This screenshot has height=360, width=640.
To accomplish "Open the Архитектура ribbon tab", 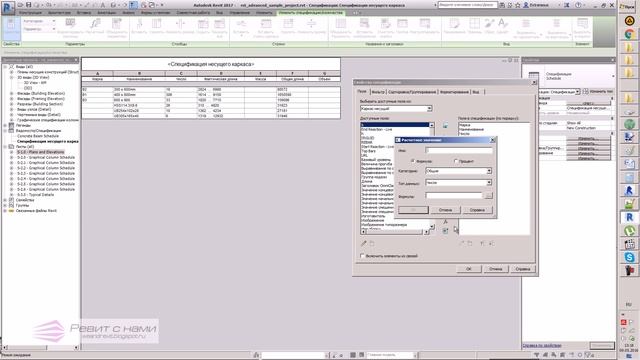I will pos(59,13).
